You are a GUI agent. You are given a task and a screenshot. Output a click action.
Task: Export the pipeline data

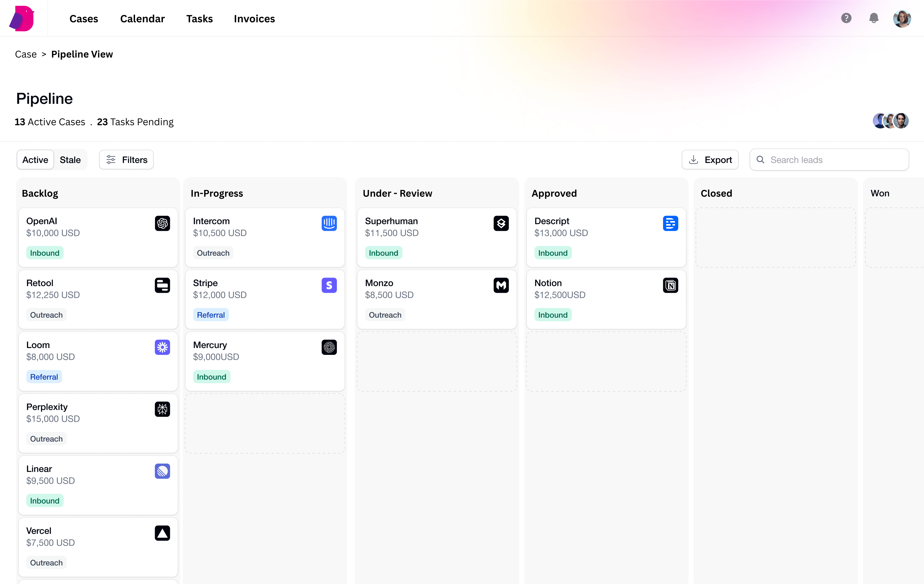710,159
